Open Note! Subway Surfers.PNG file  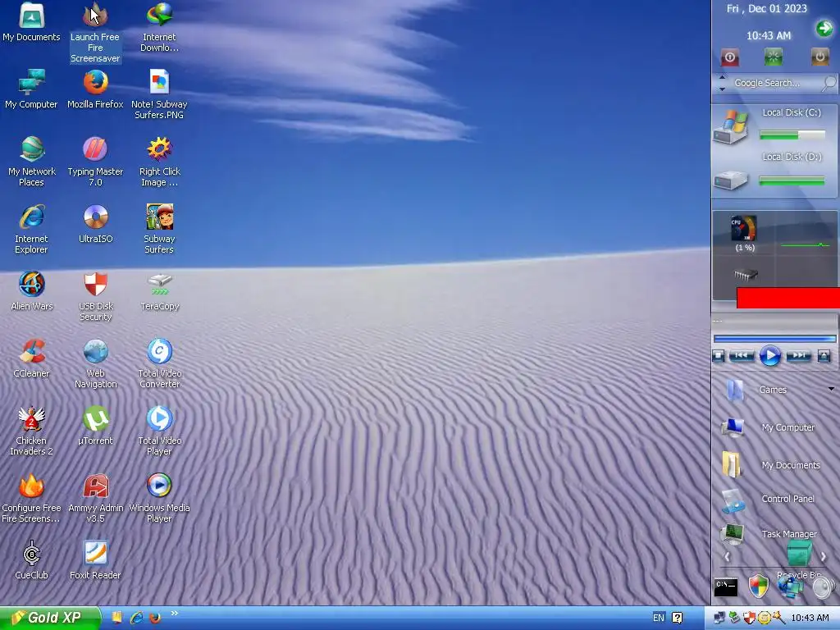(x=159, y=94)
